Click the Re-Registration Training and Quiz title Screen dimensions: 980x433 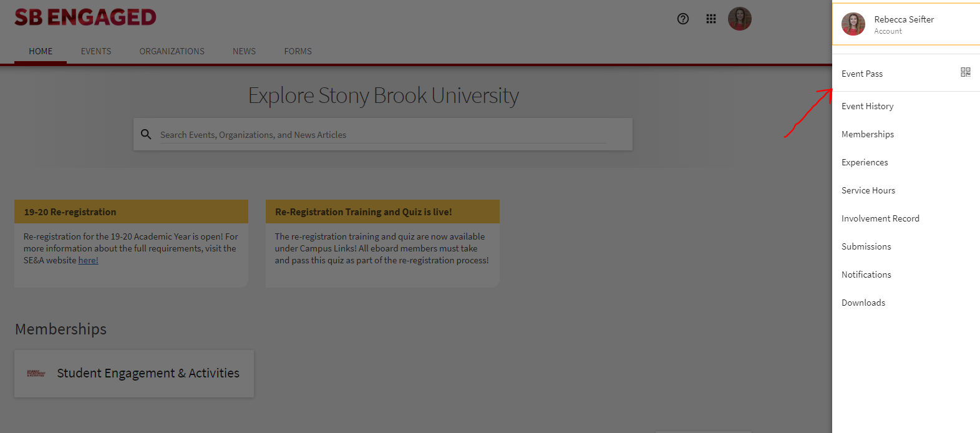(364, 212)
